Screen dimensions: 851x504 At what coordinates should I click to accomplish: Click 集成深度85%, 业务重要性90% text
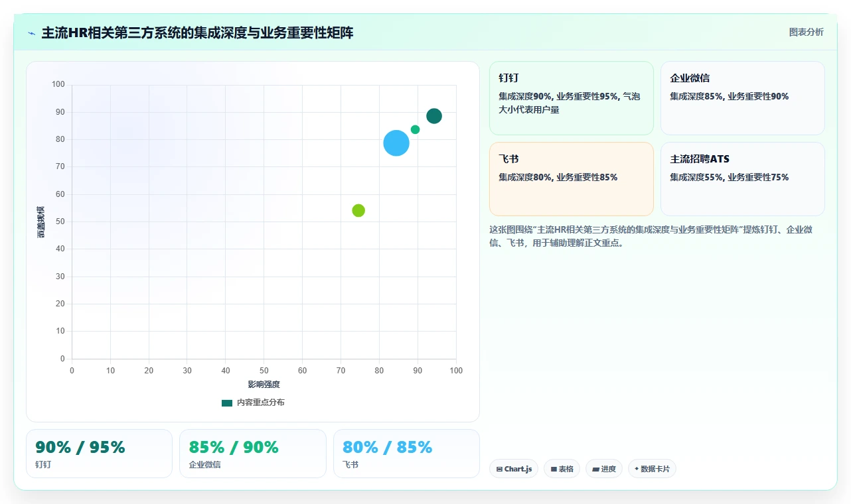pyautogui.click(x=729, y=96)
